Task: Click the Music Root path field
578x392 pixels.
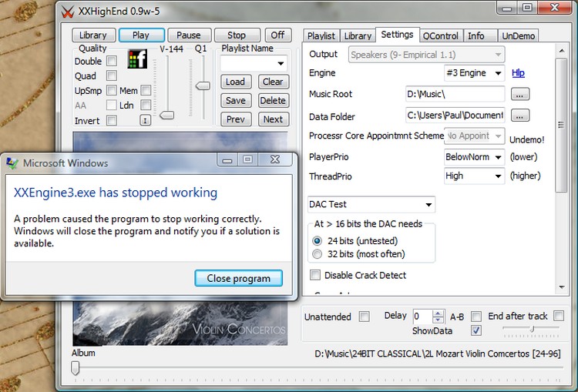Action: coord(455,94)
